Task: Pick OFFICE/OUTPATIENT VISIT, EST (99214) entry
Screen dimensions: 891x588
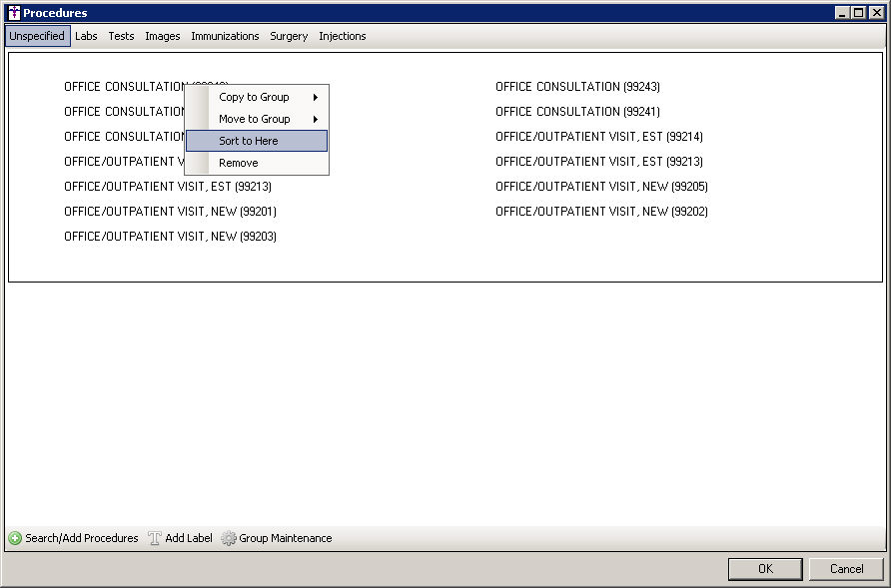Action: [x=598, y=137]
